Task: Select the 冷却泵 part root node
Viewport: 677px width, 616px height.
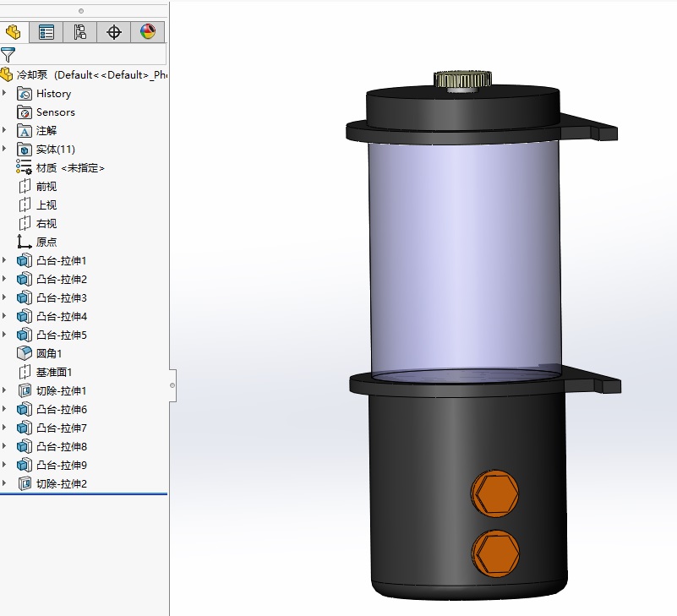Action: coord(85,74)
